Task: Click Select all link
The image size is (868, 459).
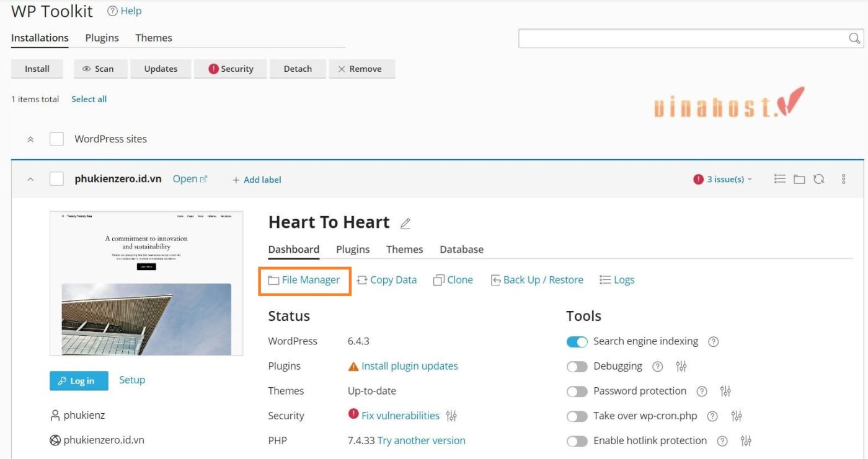Action: click(89, 99)
